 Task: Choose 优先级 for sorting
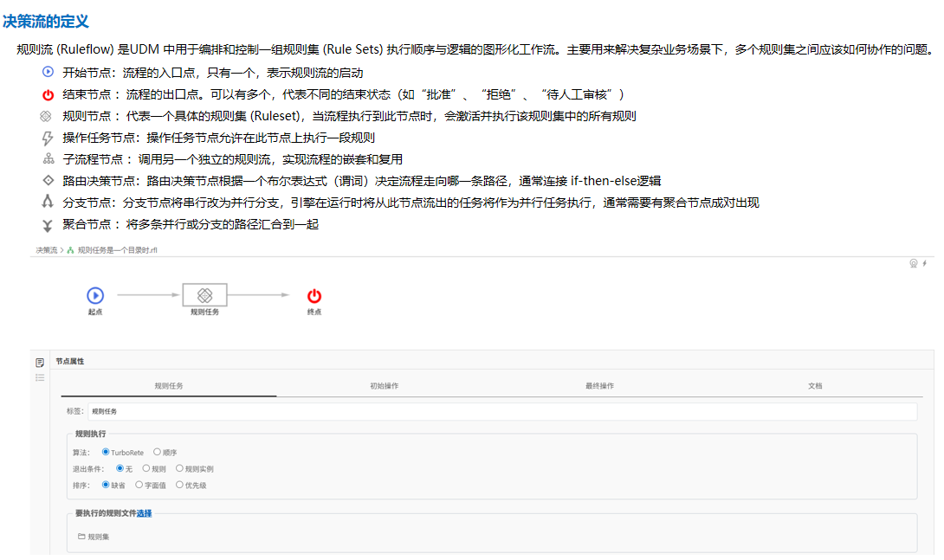point(180,485)
